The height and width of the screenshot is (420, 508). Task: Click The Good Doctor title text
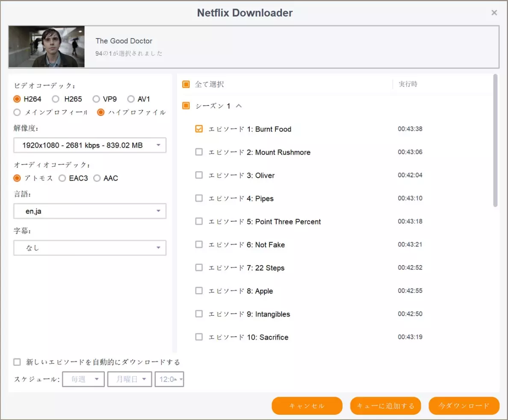coord(124,41)
